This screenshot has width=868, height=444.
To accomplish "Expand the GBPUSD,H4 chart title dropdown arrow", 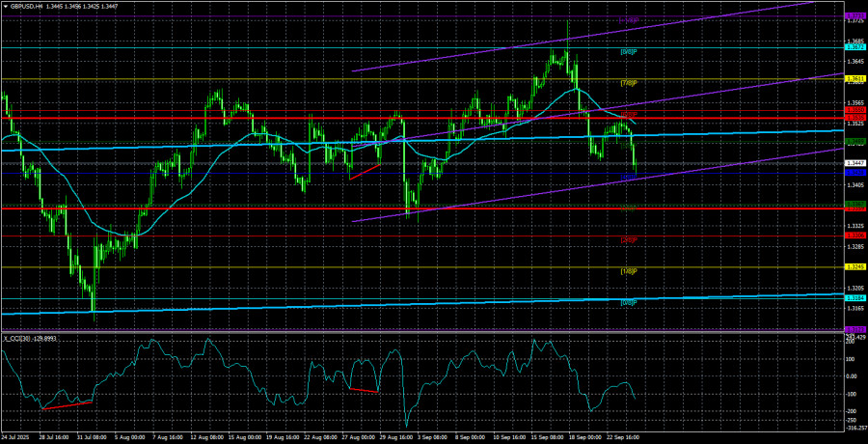I will pos(5,6).
